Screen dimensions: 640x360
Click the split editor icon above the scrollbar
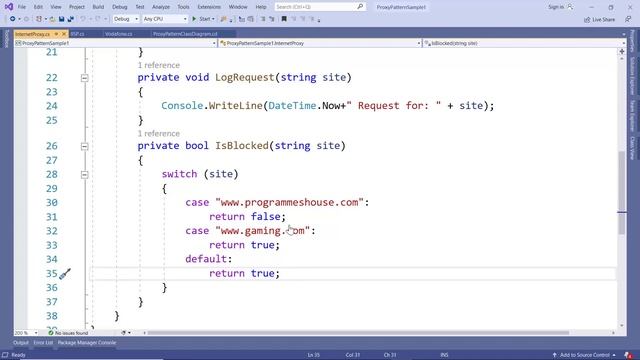[622, 51]
